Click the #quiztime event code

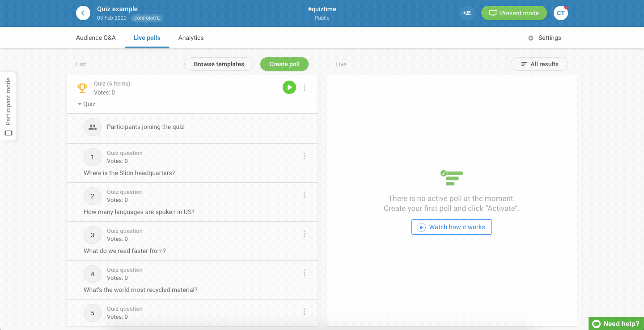[322, 9]
